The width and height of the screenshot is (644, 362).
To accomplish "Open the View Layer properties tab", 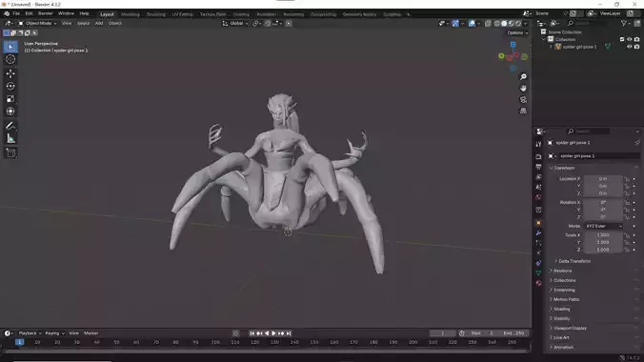I will pos(538,177).
